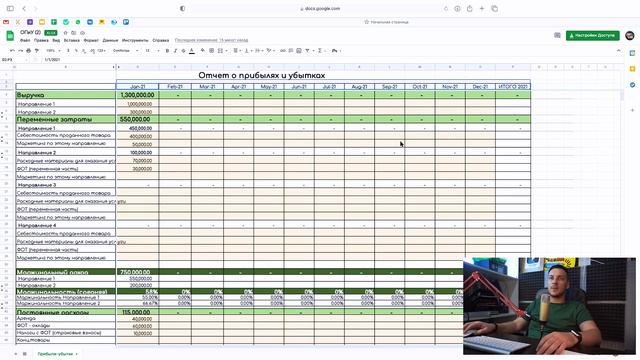Viewport: 640px width, 360px height.
Task: Open the Формат menu
Action: click(x=91, y=40)
